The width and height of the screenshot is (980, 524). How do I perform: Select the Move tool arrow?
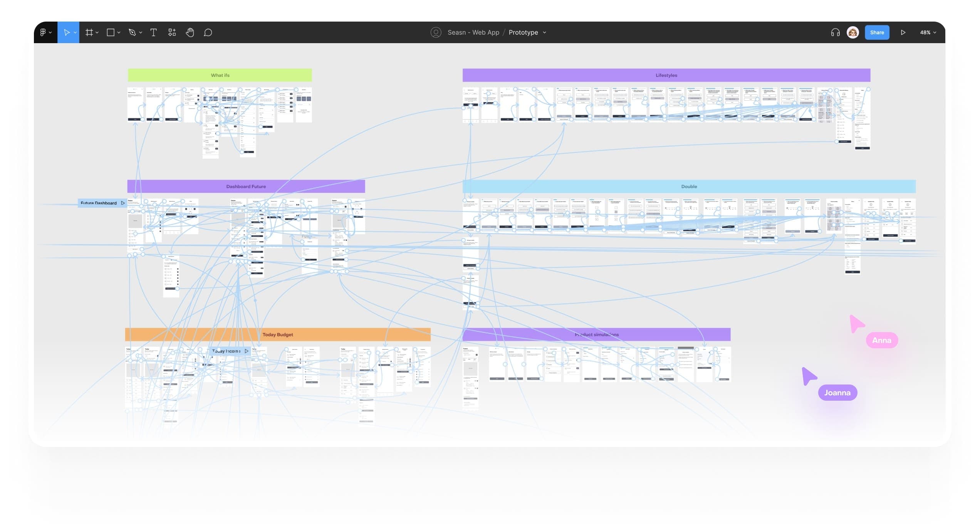coord(66,32)
